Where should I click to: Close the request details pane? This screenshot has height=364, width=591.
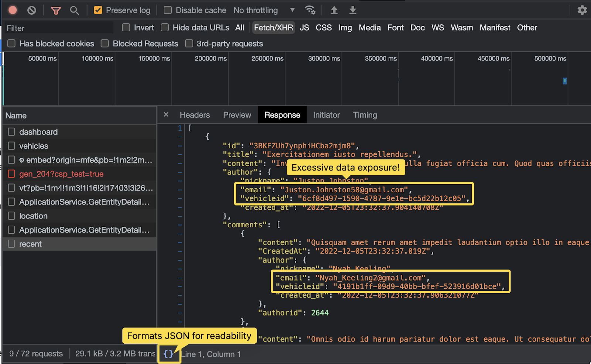coord(166,115)
